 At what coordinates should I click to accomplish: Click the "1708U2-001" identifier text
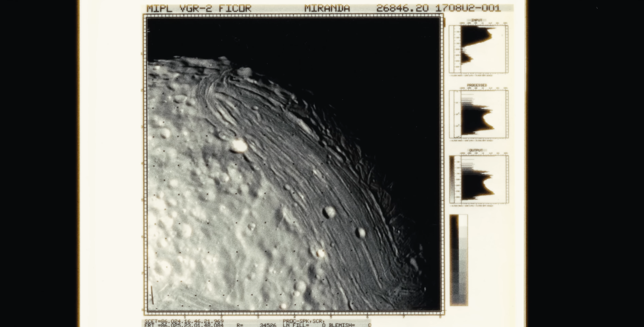click(x=468, y=9)
